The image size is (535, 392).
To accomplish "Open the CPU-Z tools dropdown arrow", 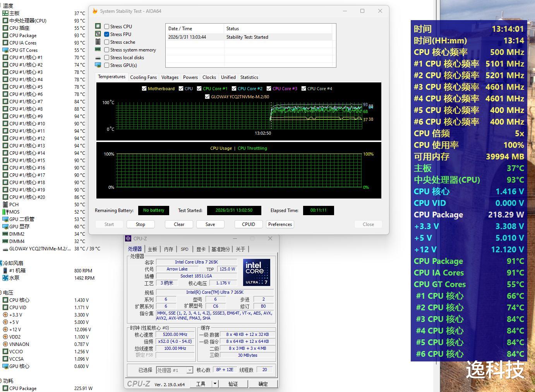I will pos(215,384).
